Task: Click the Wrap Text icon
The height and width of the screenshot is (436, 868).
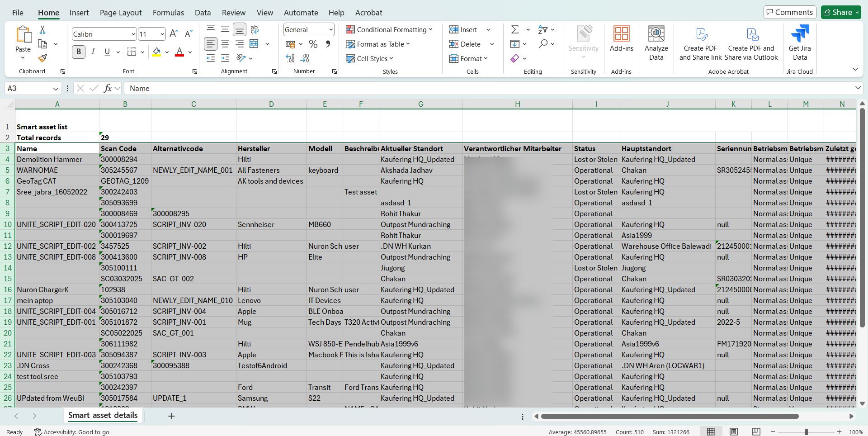Action: (255, 29)
